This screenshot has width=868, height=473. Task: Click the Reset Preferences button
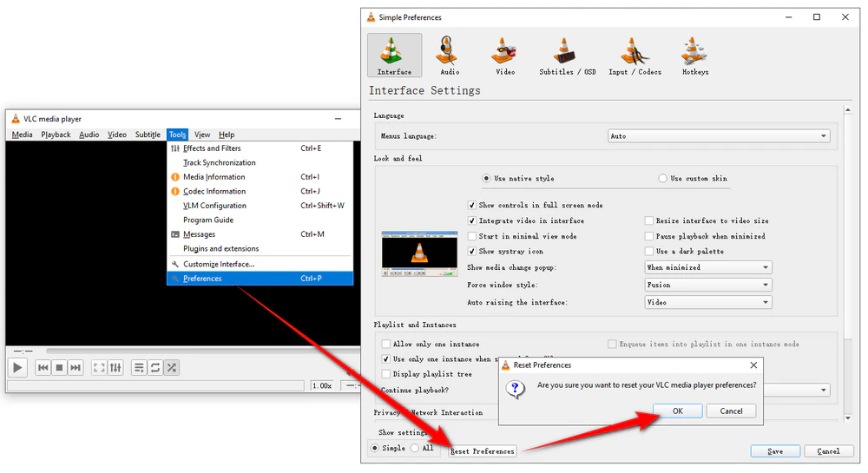[482, 451]
